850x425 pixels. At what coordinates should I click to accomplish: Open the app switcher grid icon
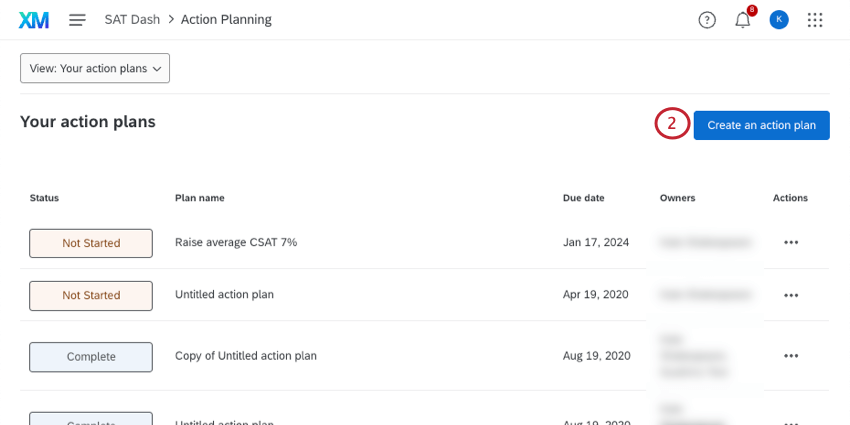coord(815,20)
